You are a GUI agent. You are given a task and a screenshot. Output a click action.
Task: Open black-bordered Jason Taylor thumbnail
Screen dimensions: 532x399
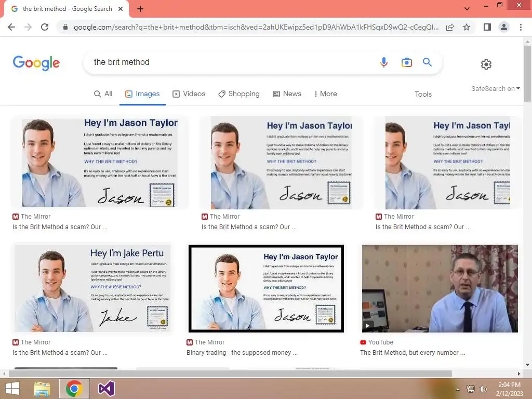click(266, 288)
